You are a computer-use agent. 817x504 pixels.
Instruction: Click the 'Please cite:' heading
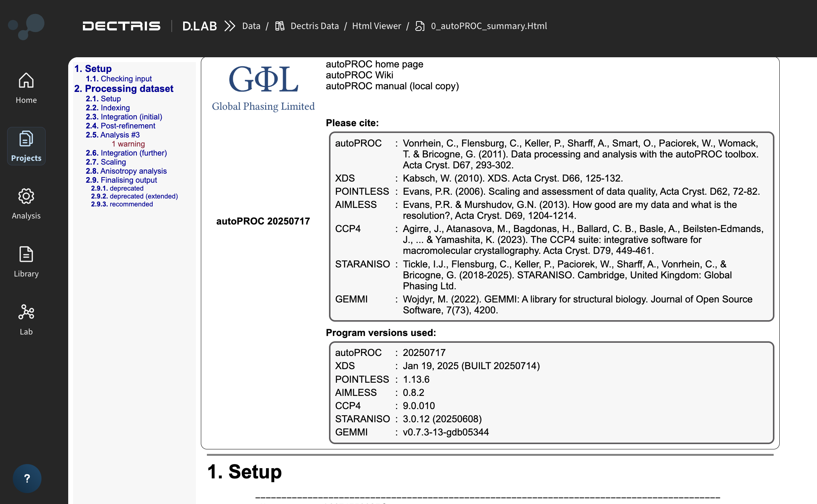click(352, 123)
